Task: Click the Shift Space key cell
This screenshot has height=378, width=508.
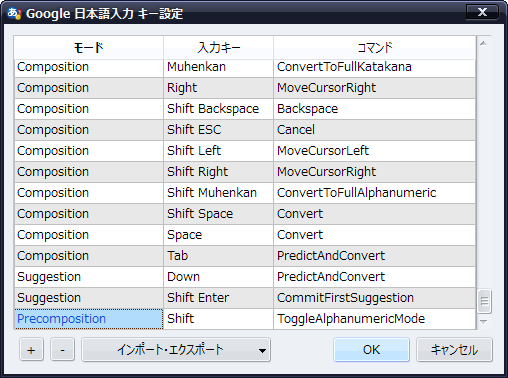Action: coord(218,214)
